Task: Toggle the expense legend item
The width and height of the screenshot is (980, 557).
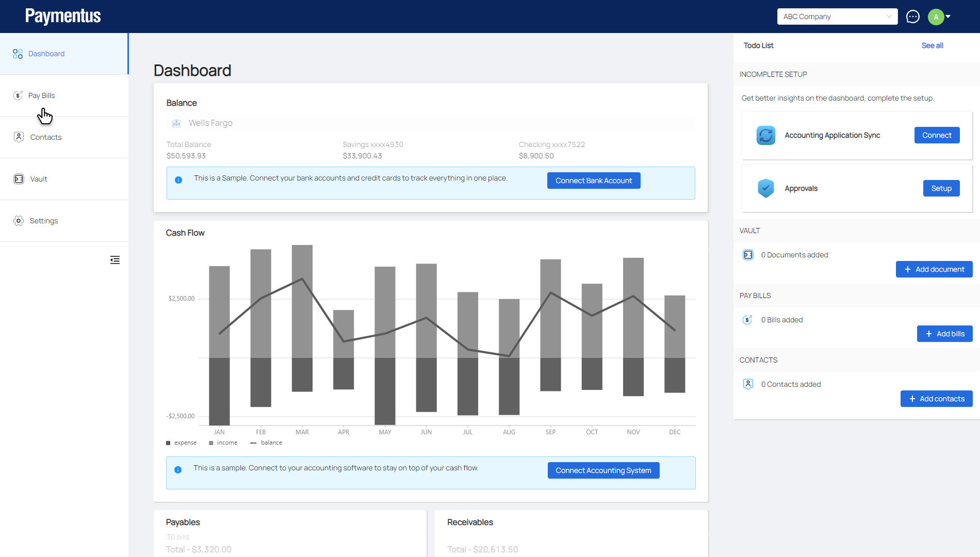Action: (x=182, y=443)
